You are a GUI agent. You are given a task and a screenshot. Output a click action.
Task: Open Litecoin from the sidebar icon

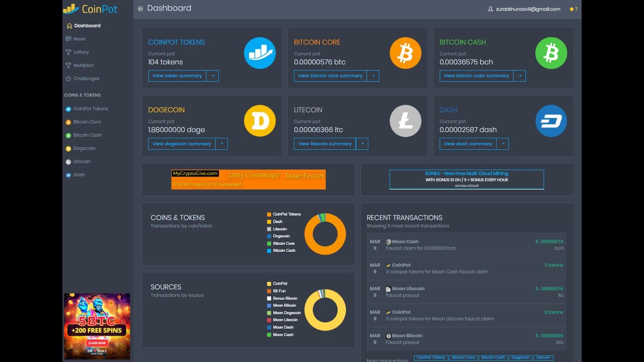(x=68, y=161)
